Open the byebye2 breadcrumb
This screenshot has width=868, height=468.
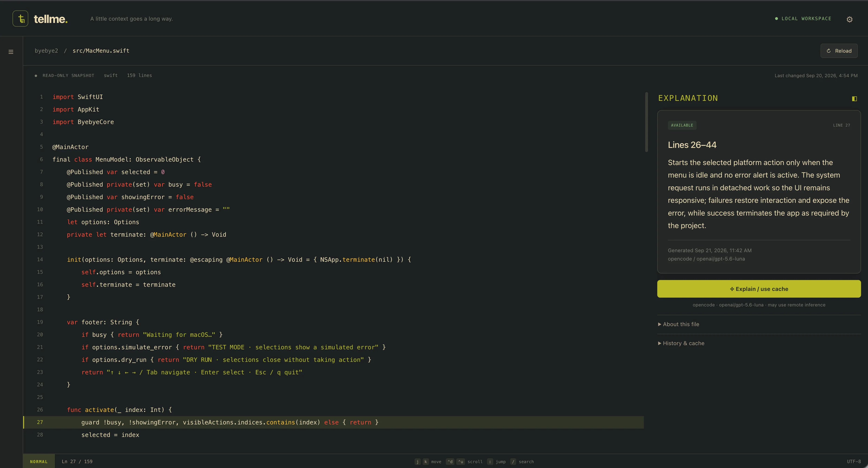(x=46, y=51)
